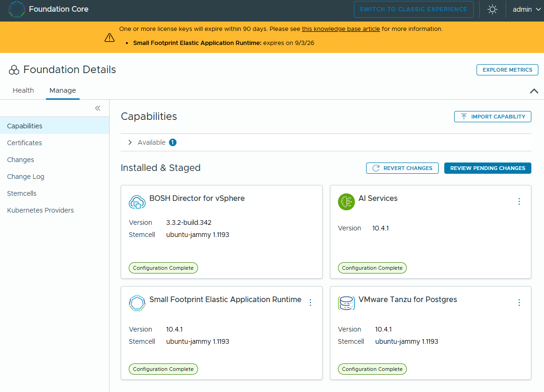
Task: Click the Foundation Details hexagons icon
Action: pyautogui.click(x=14, y=70)
